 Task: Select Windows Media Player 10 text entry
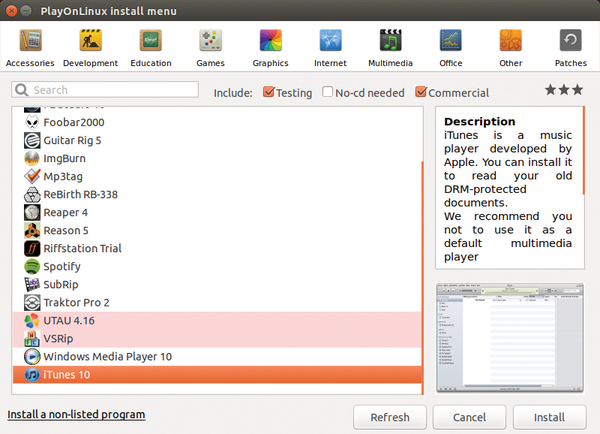click(x=108, y=357)
